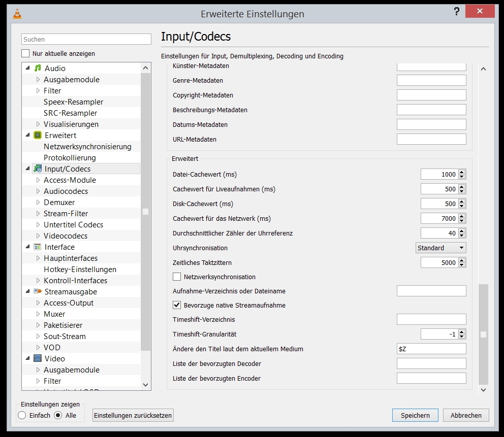Increase Disk-Cachewert with up arrow

462,201
